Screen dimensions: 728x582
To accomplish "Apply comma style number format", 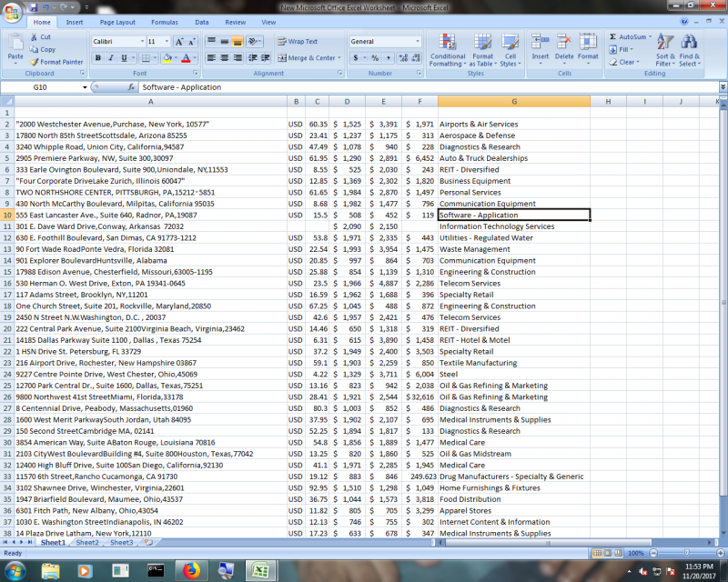I will click(389, 57).
